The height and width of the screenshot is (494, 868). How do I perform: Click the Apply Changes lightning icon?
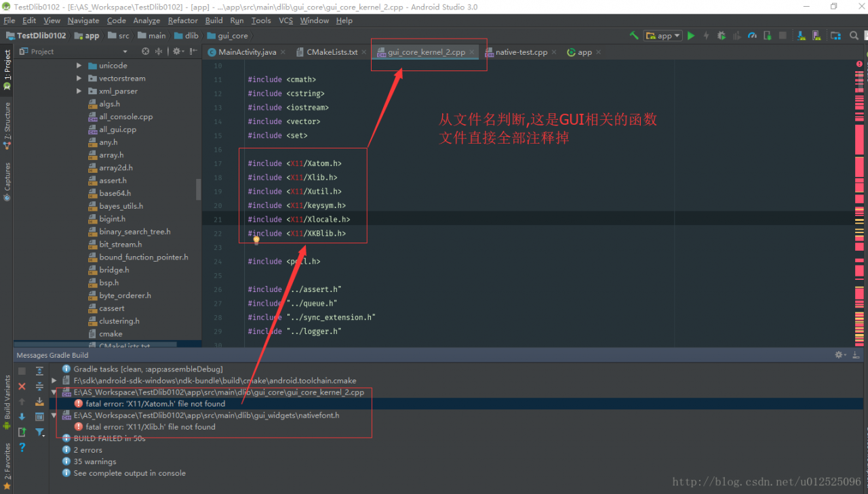(x=706, y=36)
